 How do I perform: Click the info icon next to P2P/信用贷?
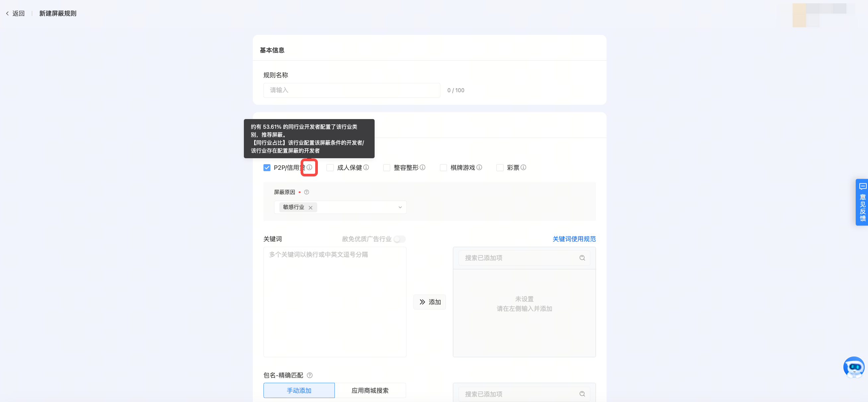[309, 167]
